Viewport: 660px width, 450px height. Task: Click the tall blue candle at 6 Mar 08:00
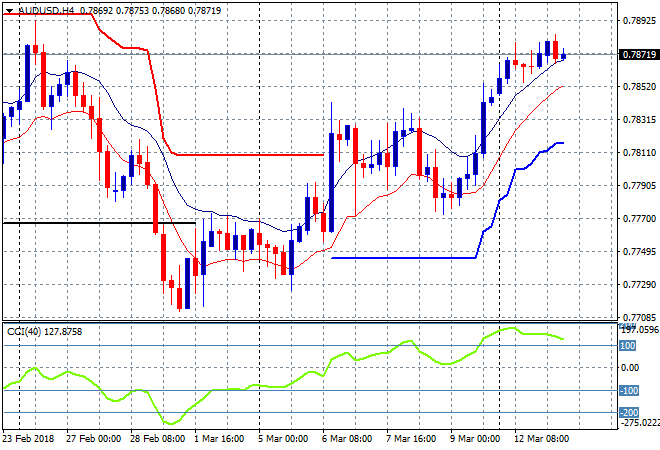click(x=332, y=182)
